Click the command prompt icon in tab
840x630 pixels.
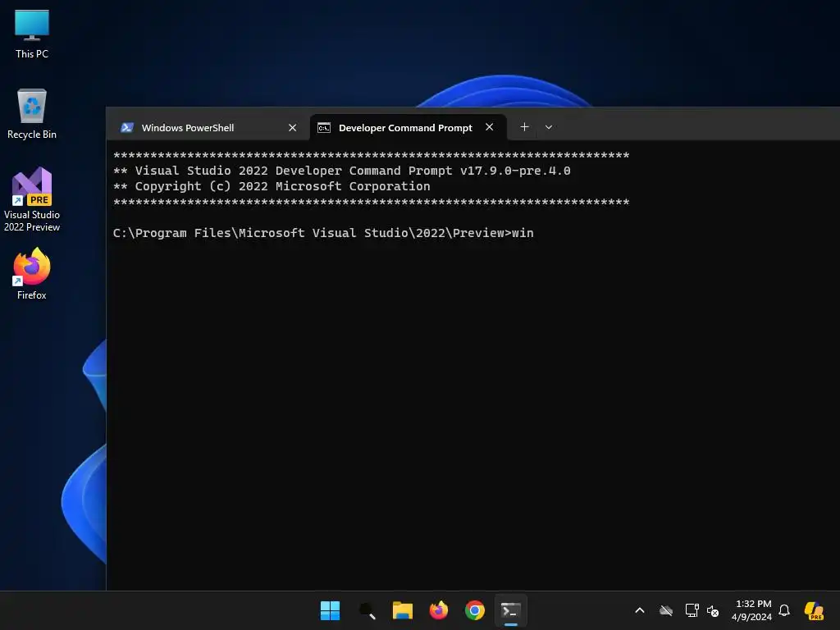[x=324, y=127]
